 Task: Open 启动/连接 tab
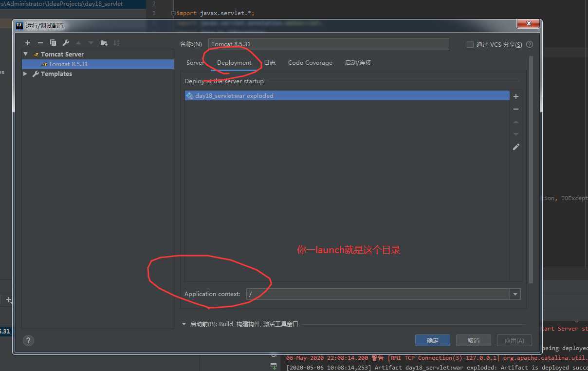pyautogui.click(x=358, y=63)
